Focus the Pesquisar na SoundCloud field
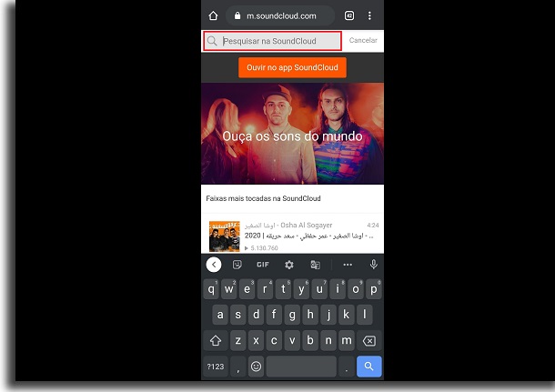 pyautogui.click(x=273, y=41)
